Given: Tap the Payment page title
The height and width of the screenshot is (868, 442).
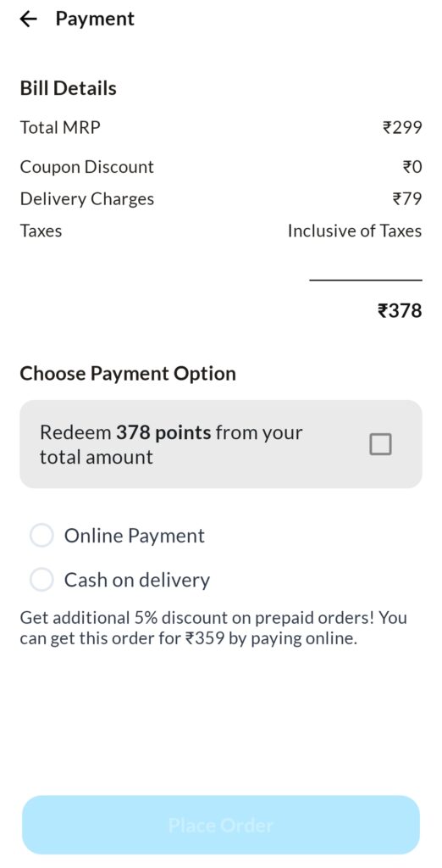Looking at the screenshot, I should click(95, 19).
